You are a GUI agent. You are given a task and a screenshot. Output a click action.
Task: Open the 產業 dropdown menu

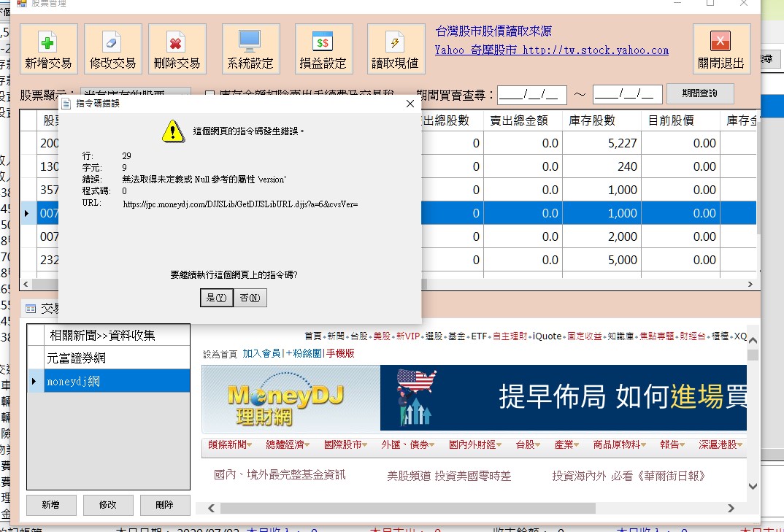coord(566,444)
